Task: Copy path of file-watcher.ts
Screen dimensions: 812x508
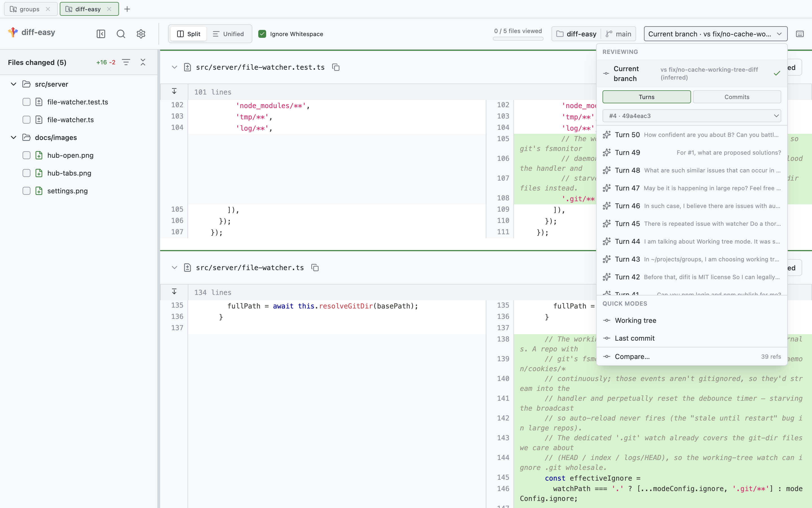Action: tap(315, 268)
